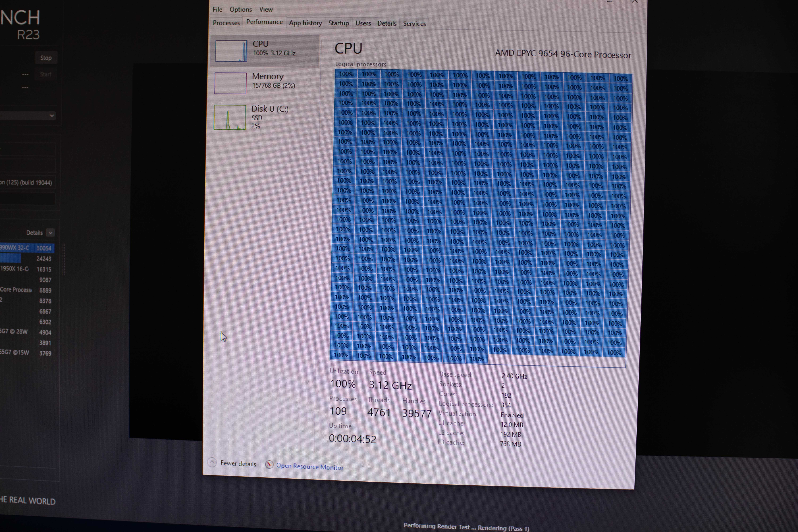Click the Fewer details label

coord(238,464)
